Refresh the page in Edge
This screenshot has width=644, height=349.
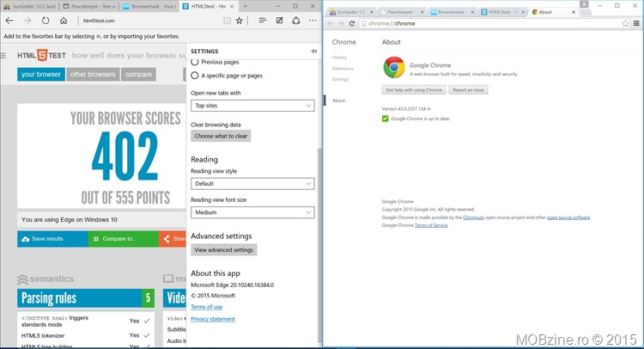pyautogui.click(x=46, y=21)
